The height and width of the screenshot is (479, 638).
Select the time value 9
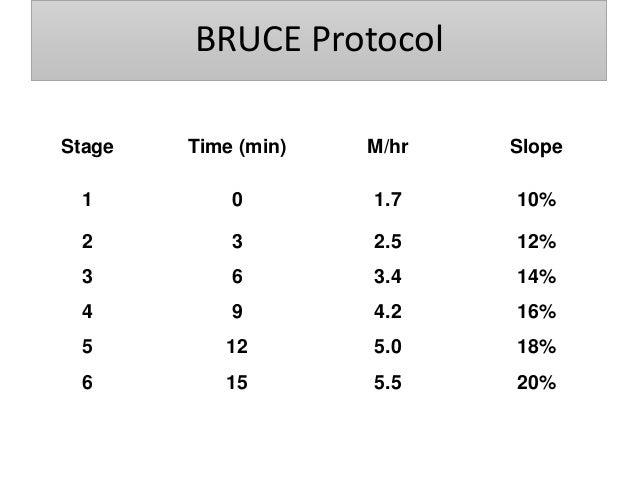click(237, 312)
